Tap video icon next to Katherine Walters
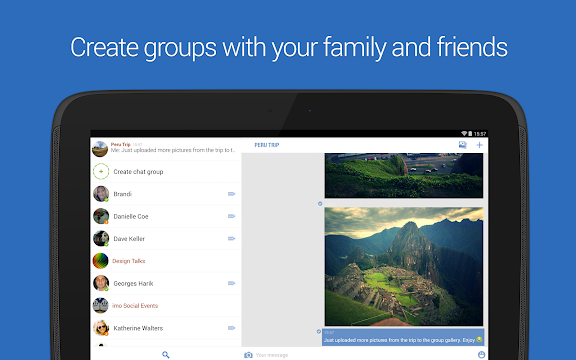Image resolution: width=576 pixels, height=360 pixels. click(x=231, y=328)
